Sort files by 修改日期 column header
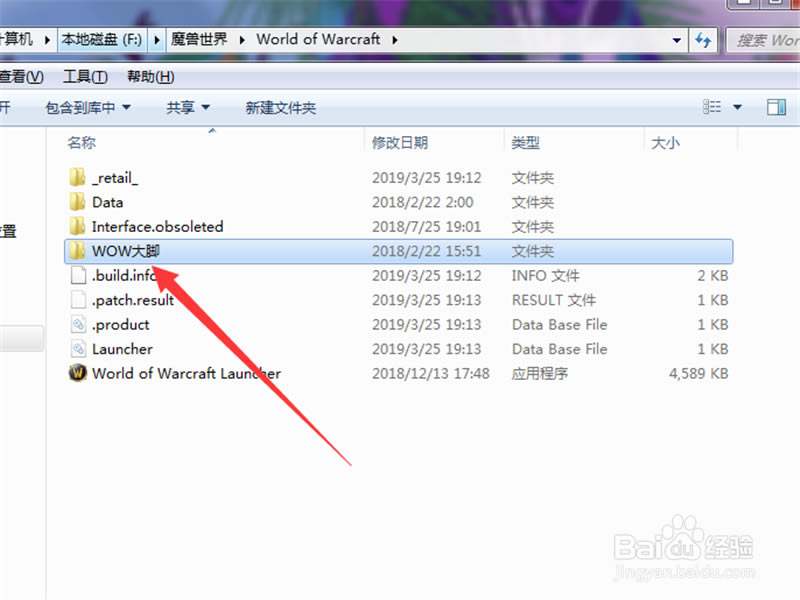The width and height of the screenshot is (800, 600). [400, 143]
